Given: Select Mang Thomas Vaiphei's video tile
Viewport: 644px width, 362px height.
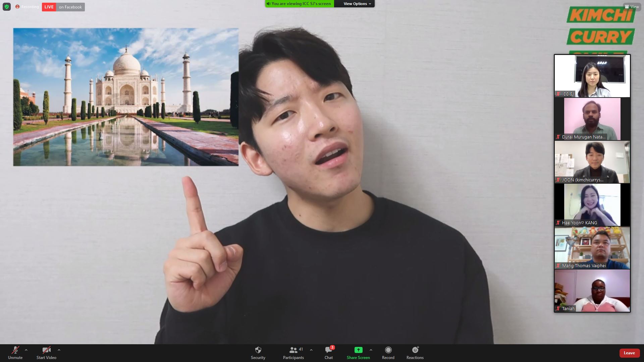Looking at the screenshot, I should (x=592, y=248).
